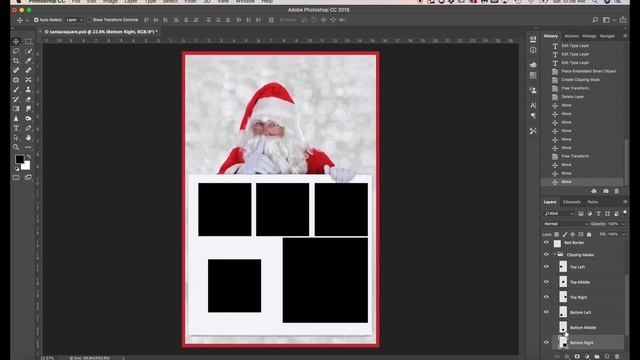The width and height of the screenshot is (640, 360).
Task: Open the Auto-Select Layer dropdown
Action: 75,20
